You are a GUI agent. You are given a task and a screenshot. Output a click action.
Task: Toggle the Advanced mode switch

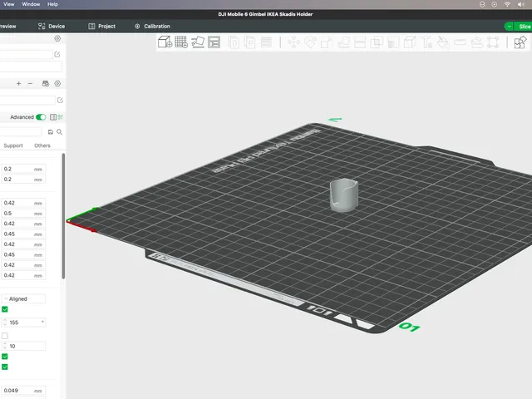tap(41, 117)
